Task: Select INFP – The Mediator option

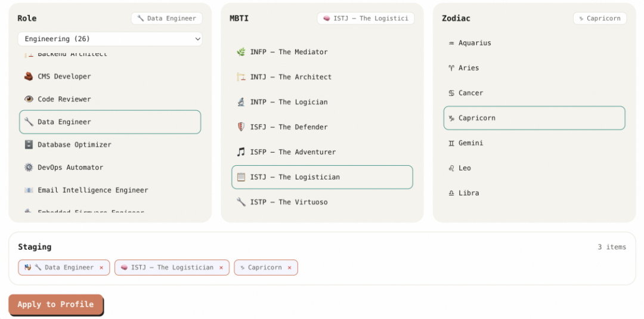Action: (289, 52)
